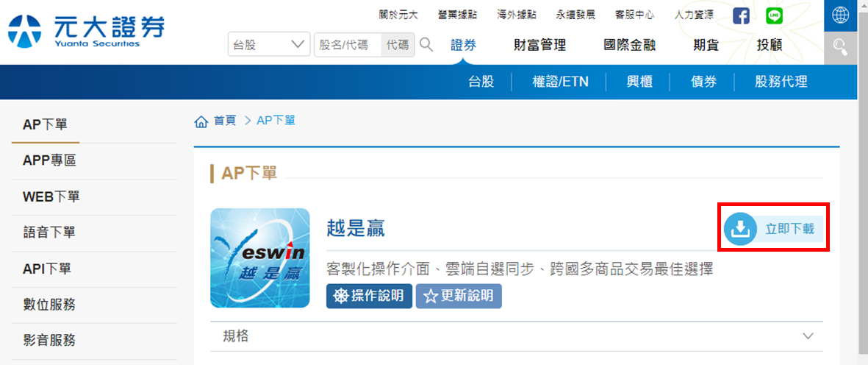868x365 pixels.
Task: Click the gray site search icon
Action: click(x=840, y=48)
